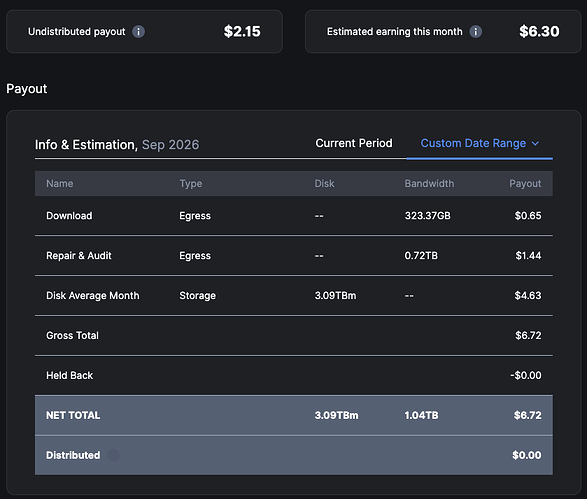Click the Held Back label

coord(69,375)
